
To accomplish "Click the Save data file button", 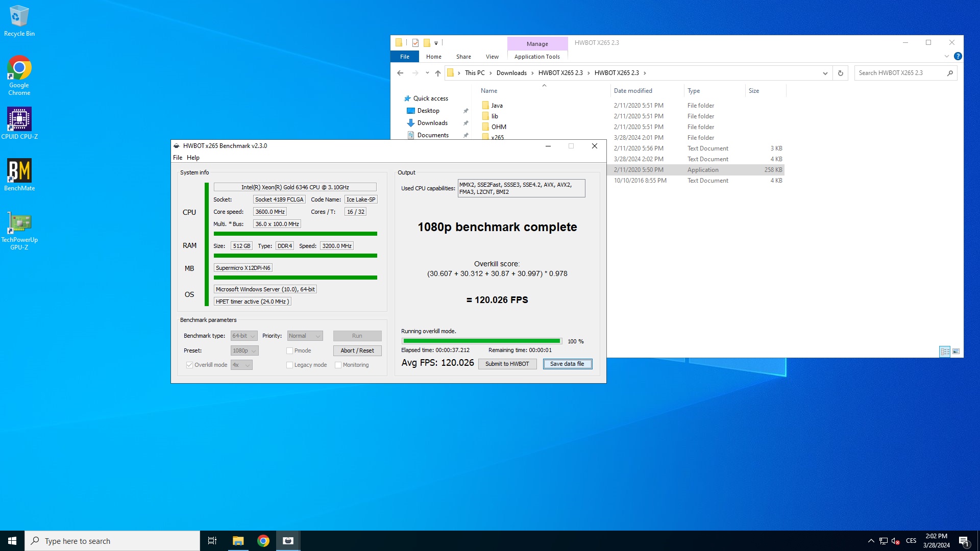I will (x=567, y=364).
